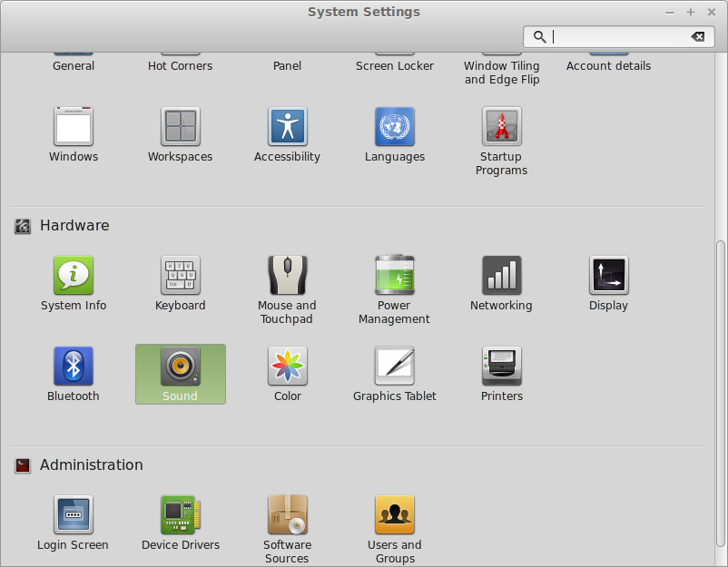Click the vertical scrollbar handle

(721, 394)
